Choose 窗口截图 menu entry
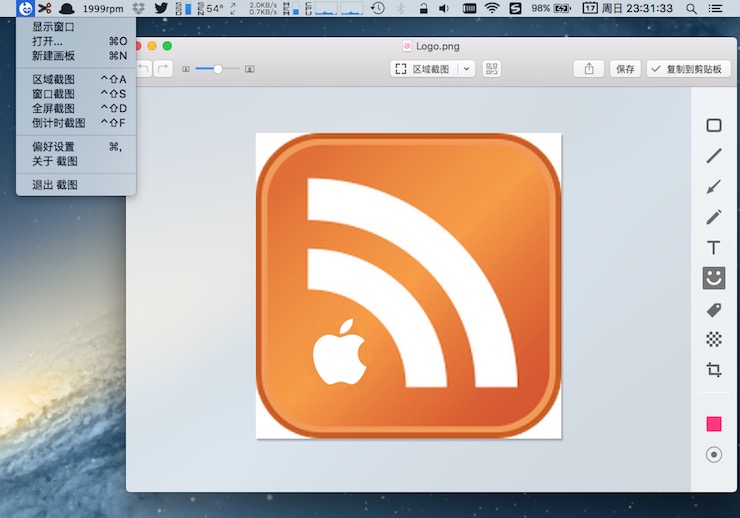Viewport: 740px width, 518px height. pyautogui.click(x=76, y=94)
